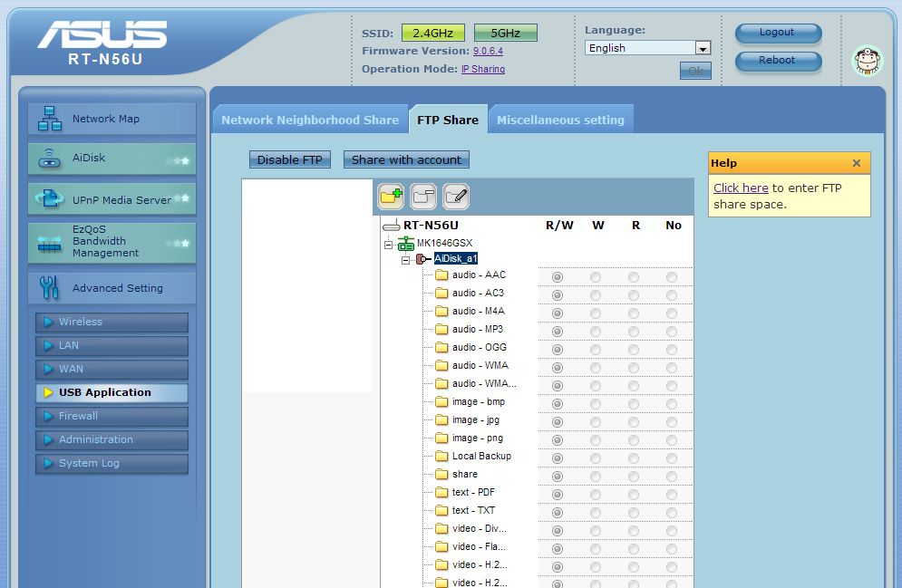902x588 pixels.
Task: Close the Help panel
Action: click(x=856, y=163)
